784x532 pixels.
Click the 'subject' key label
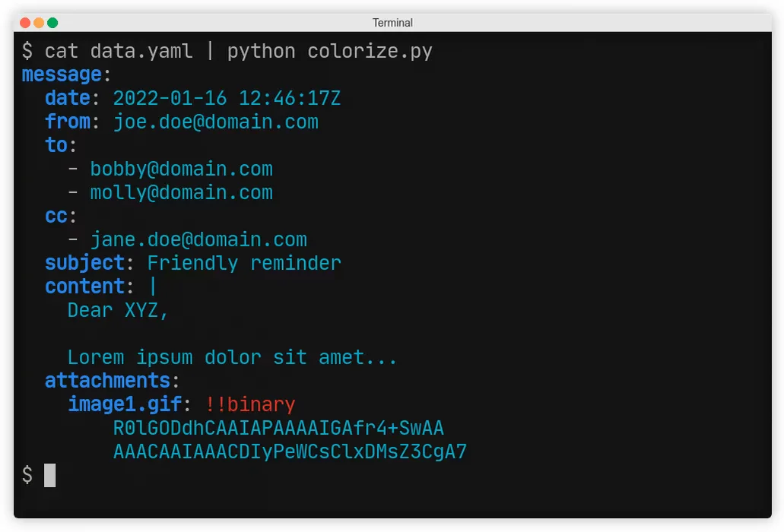pos(85,263)
